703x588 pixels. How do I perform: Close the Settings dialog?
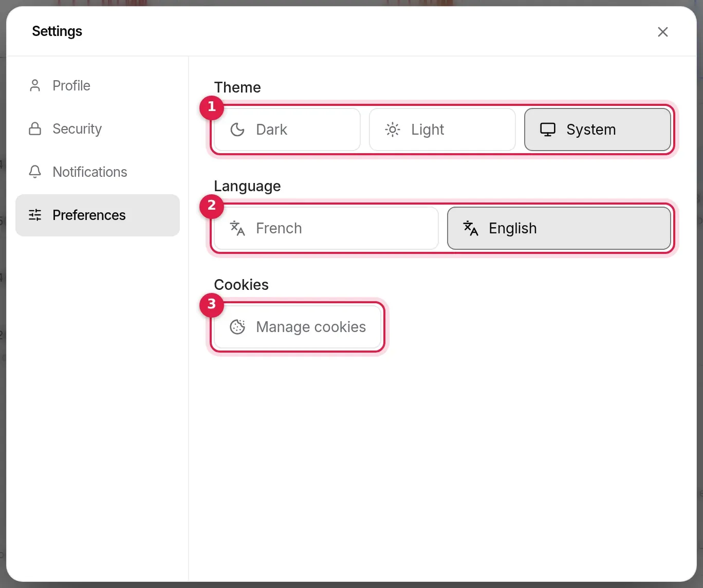663,32
